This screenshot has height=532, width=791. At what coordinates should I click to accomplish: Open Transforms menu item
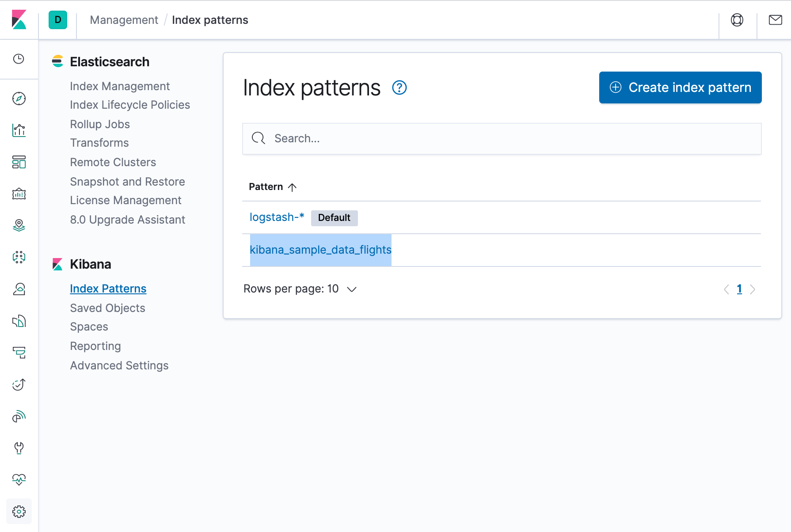click(x=99, y=143)
